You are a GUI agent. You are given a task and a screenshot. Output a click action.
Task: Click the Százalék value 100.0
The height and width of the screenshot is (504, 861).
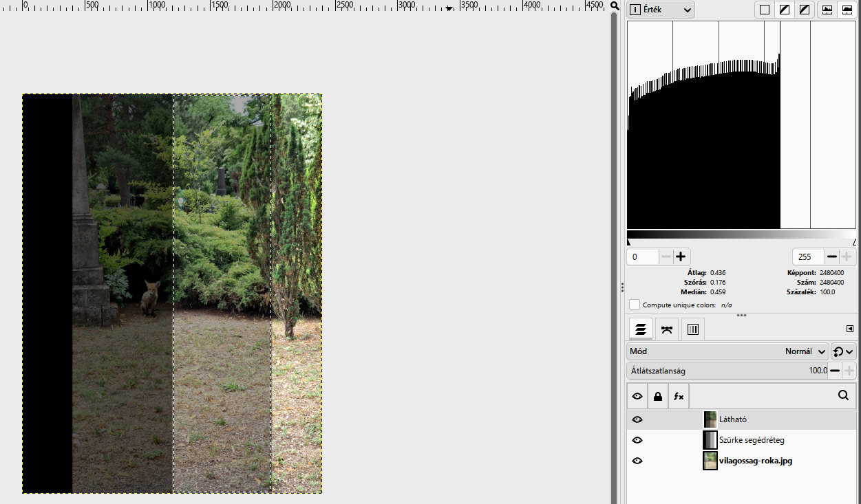point(829,292)
